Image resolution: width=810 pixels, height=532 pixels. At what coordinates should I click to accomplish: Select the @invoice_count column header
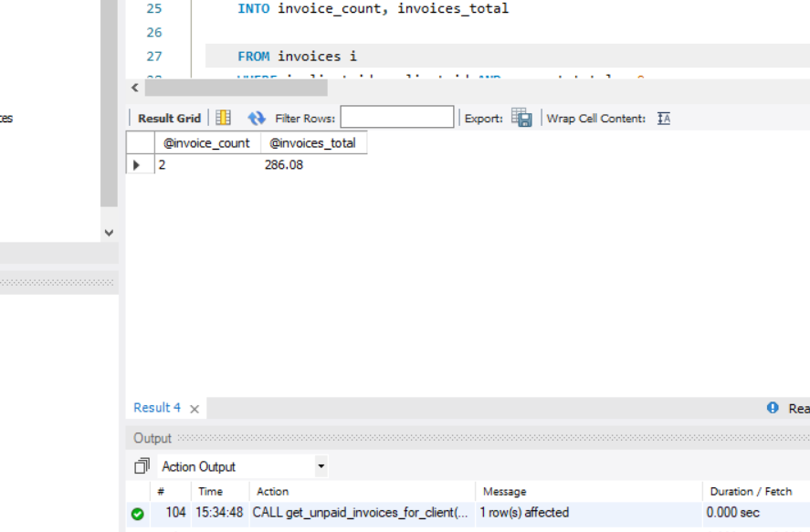click(206, 143)
